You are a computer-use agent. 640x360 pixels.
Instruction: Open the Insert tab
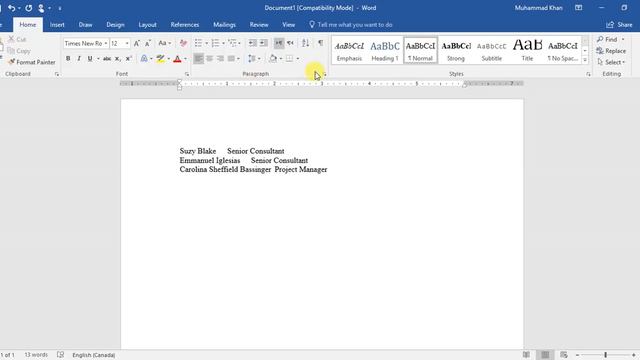[57, 24]
